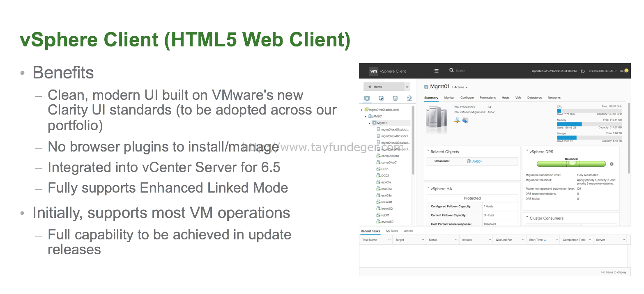Click the Start Time sort arrow

pyautogui.click(x=545, y=240)
